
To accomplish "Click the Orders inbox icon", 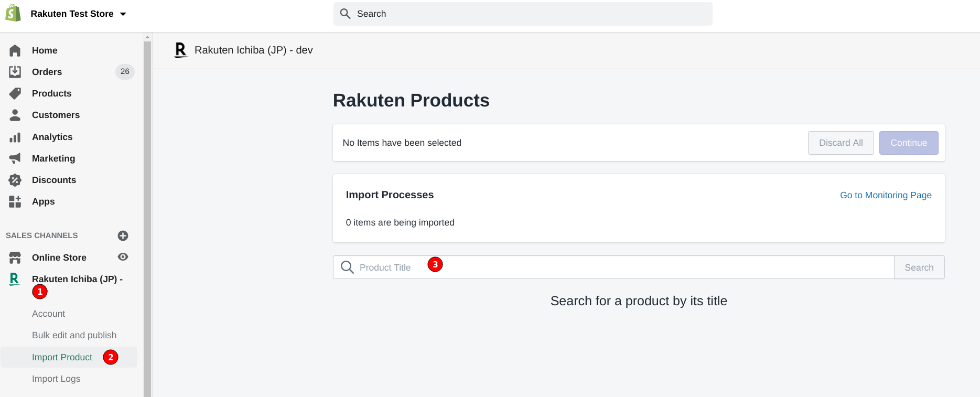I will [15, 72].
